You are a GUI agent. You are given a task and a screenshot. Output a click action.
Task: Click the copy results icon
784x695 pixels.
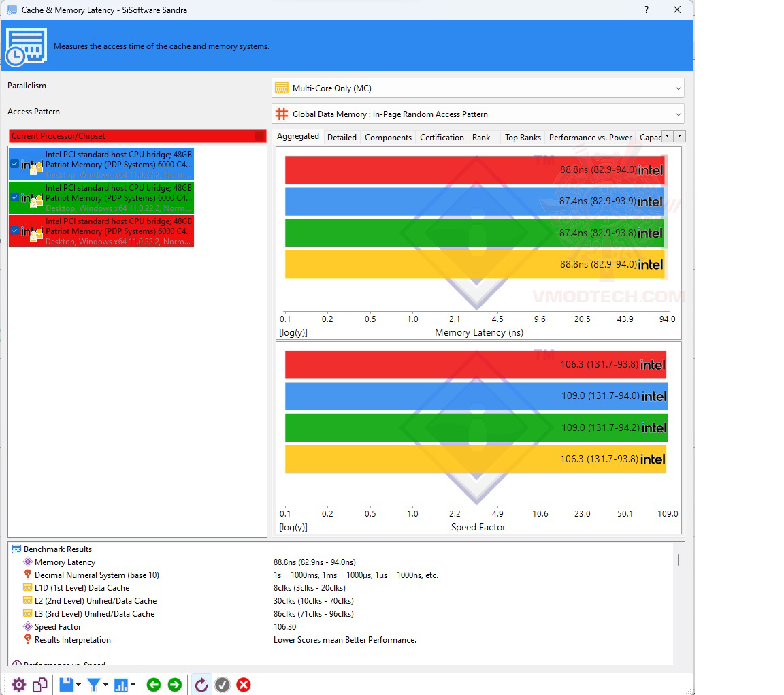(40, 685)
